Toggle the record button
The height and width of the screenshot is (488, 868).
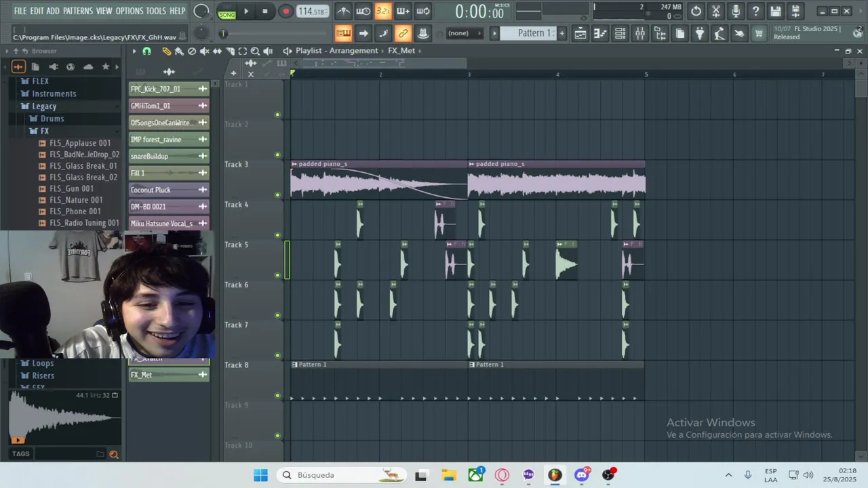pyautogui.click(x=285, y=11)
